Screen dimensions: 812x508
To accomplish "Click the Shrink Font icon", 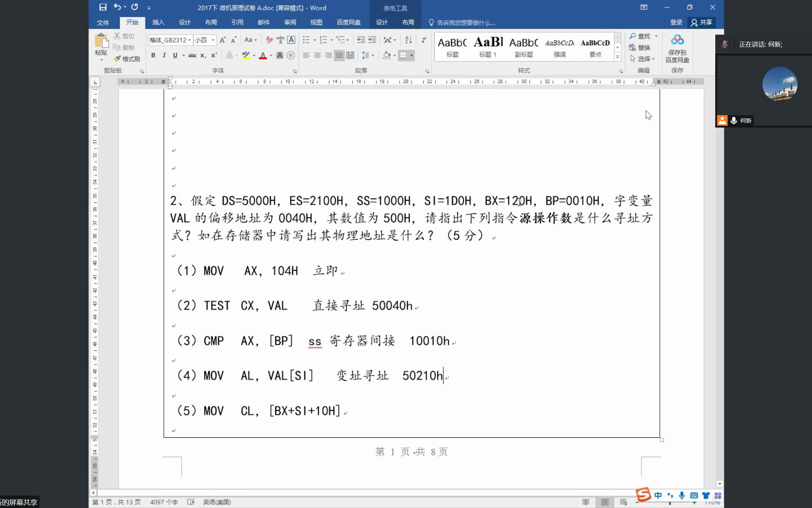I will [x=233, y=40].
